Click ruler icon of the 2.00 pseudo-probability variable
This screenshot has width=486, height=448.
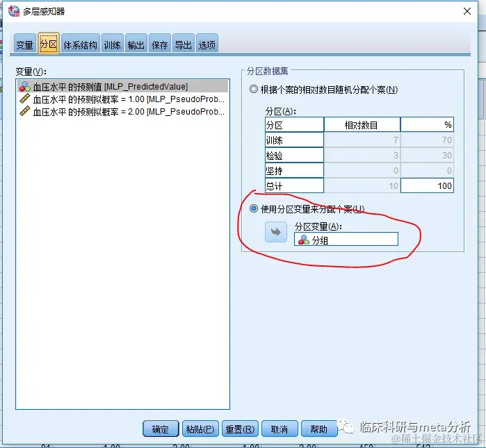pyautogui.click(x=25, y=111)
